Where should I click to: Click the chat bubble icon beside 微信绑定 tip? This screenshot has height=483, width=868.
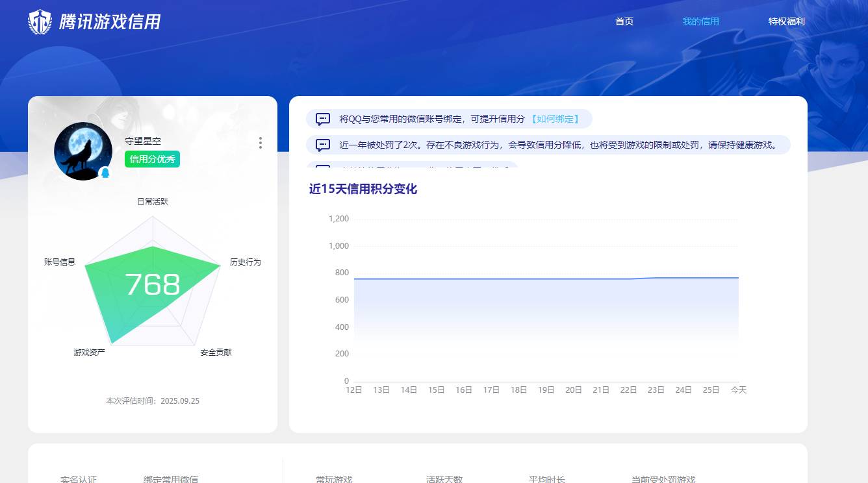(322, 119)
